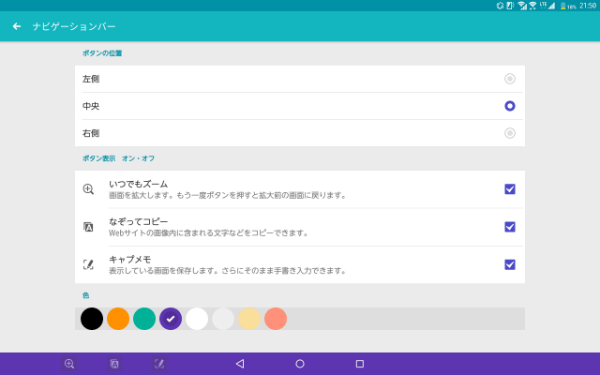The height and width of the screenshot is (375, 600).
Task: Pick the white color swatch
Action: [x=197, y=319]
